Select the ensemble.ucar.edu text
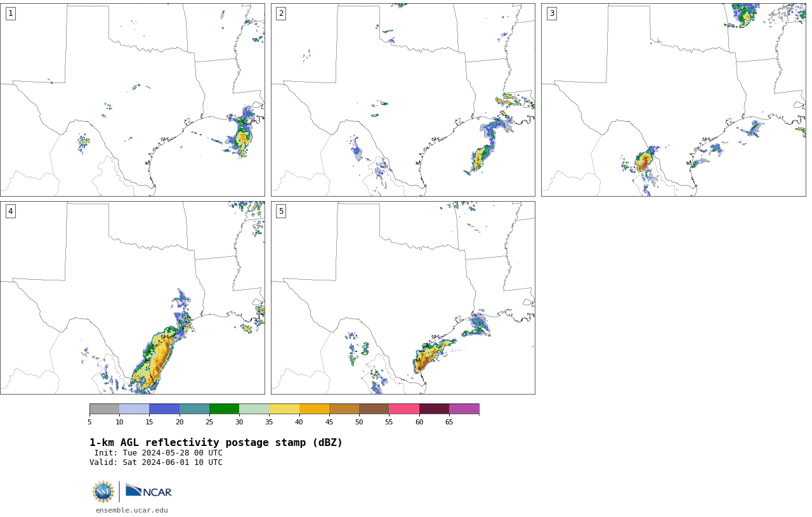 (x=132, y=510)
